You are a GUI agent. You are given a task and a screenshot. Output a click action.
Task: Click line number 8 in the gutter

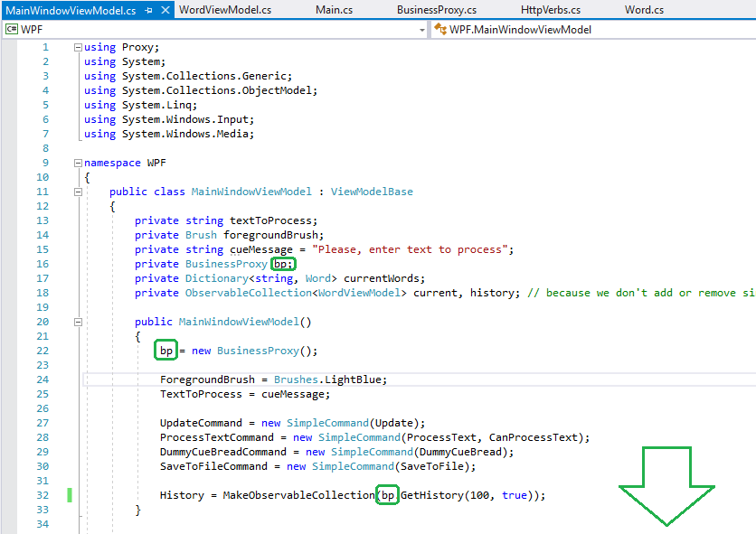point(46,148)
